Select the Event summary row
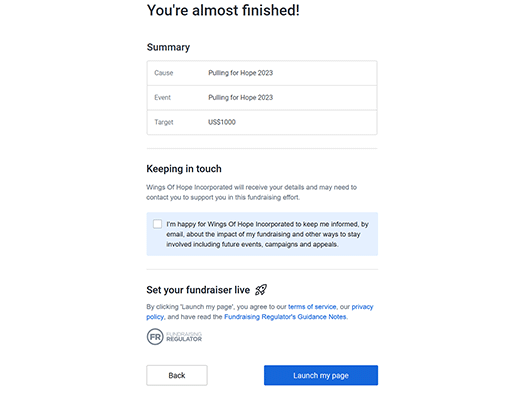The image size is (525, 396). coord(262,97)
